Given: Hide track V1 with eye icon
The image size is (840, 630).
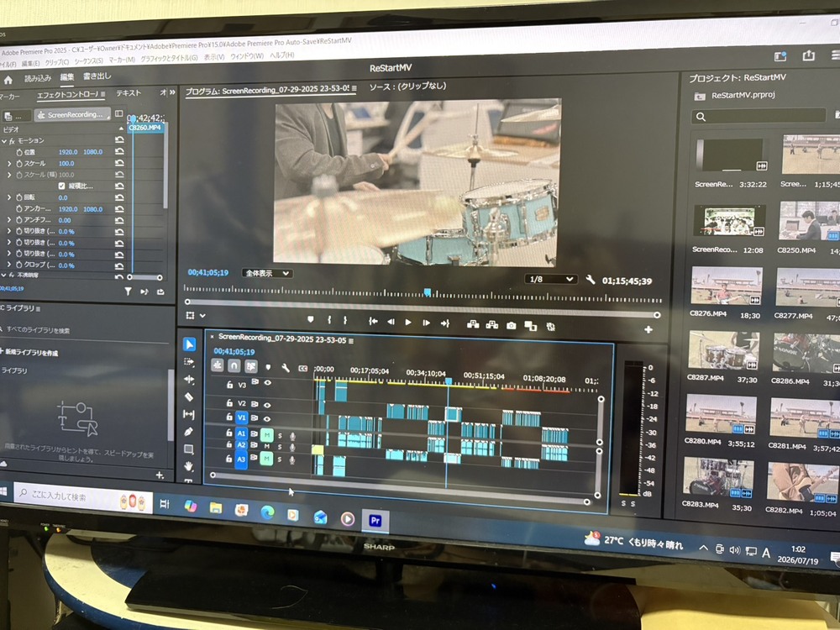Looking at the screenshot, I should [x=267, y=418].
